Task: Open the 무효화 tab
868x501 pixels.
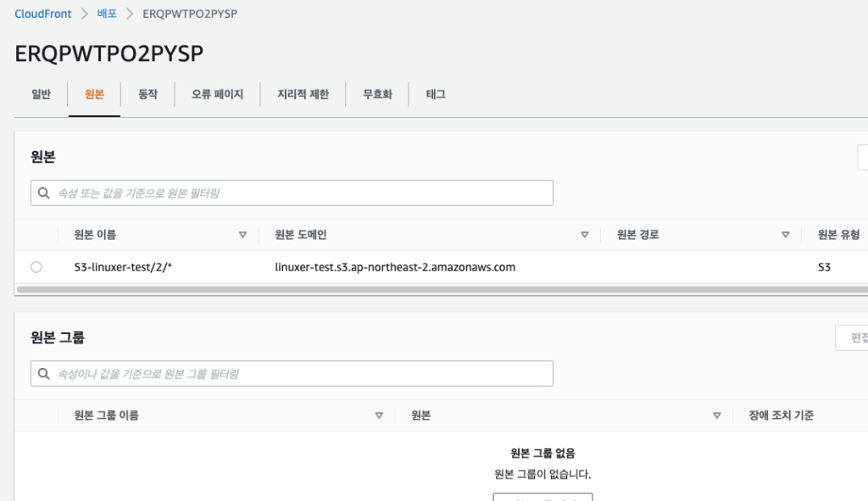Action: pos(377,95)
